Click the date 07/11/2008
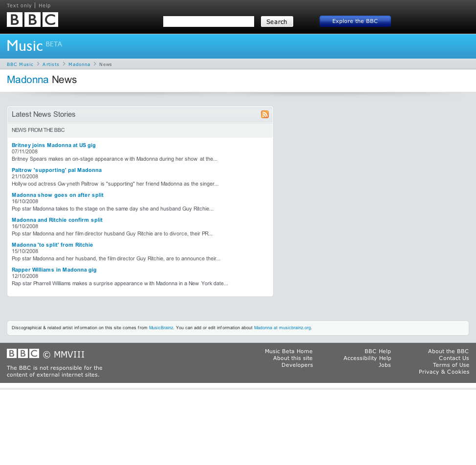This screenshot has width=476, height=465. (24, 151)
